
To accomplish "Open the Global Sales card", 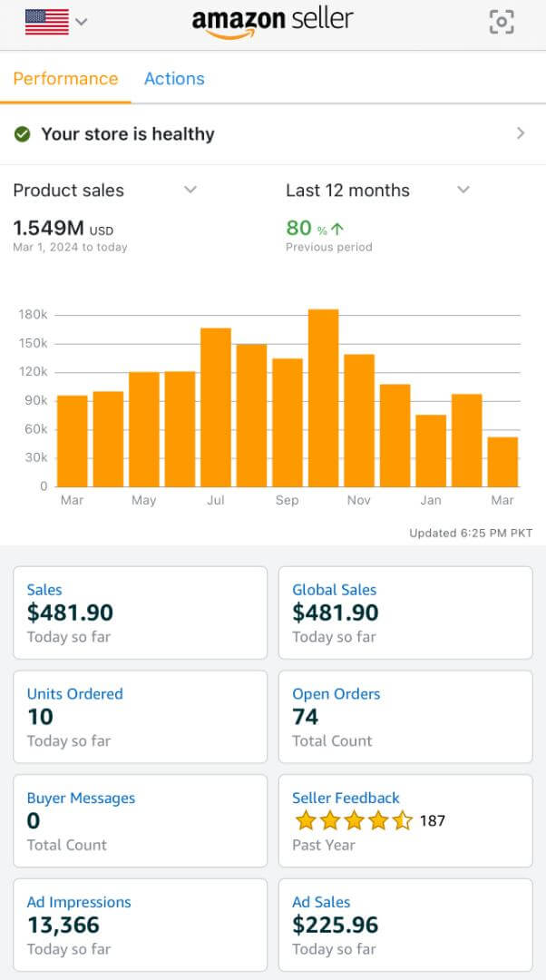I will click(x=405, y=612).
